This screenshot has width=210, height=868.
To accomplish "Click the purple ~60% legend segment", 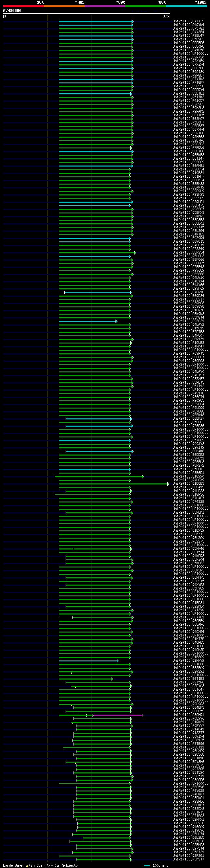I will point(105,6).
